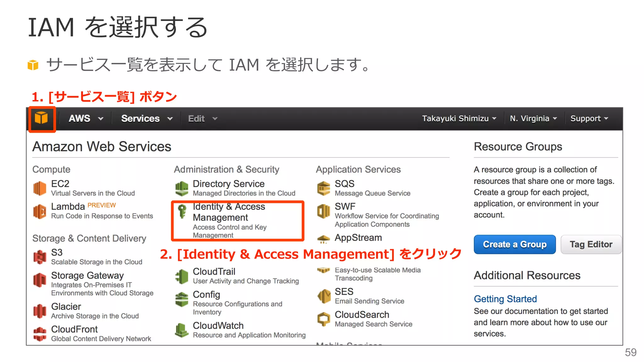
Task: Click 'User Activity and Change Tracking' text
Action: coord(246,281)
